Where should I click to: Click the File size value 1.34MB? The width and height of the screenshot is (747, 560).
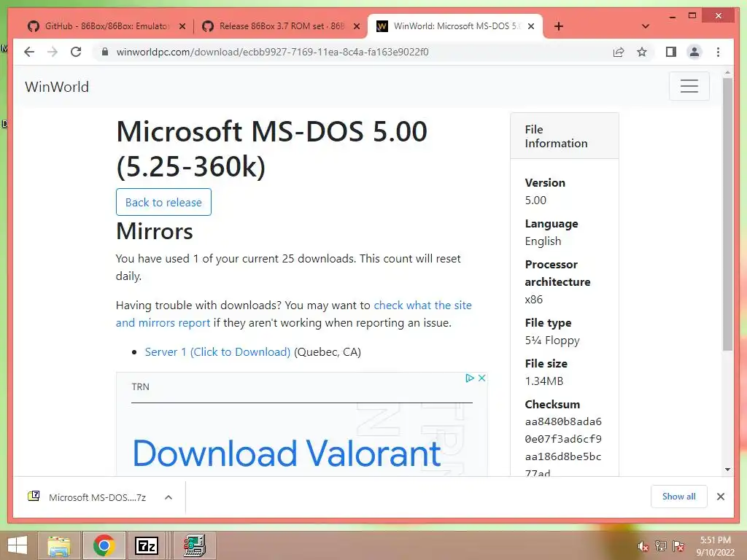coord(544,381)
